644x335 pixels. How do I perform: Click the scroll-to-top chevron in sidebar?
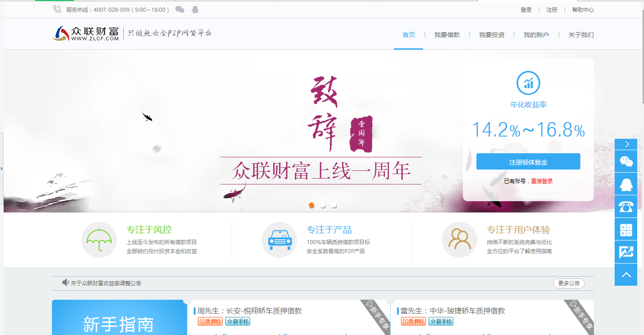626,275
